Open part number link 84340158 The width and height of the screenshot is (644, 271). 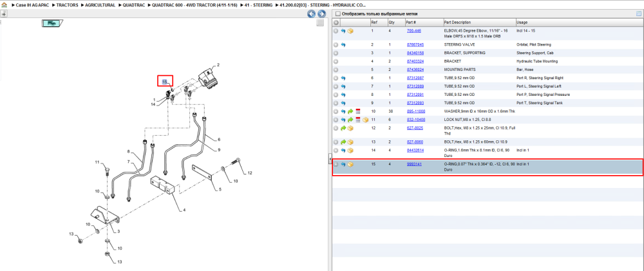pos(415,53)
